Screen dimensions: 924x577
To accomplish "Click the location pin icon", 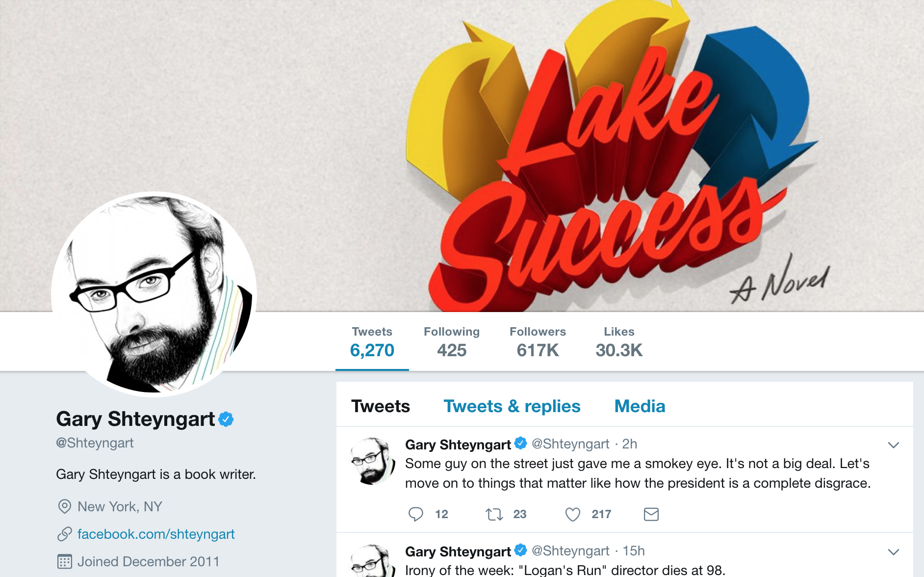I will point(64,506).
